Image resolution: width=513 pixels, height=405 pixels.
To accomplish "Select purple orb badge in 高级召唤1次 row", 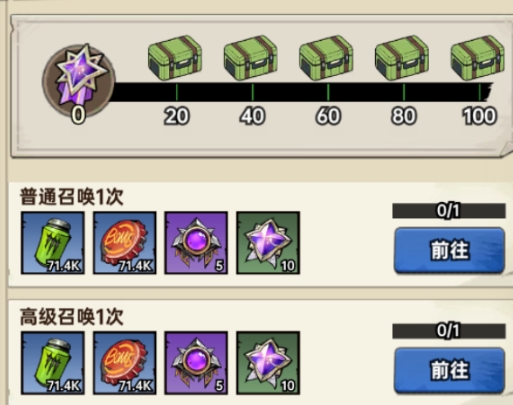I will tap(196, 363).
